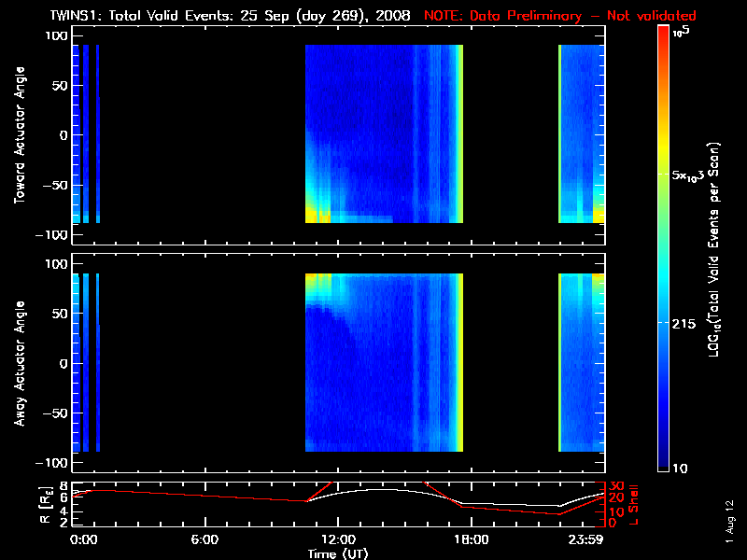Viewport: 747px width, 560px height.
Task: Click the dark blue bottom of the colorbar
Action: pos(664,465)
